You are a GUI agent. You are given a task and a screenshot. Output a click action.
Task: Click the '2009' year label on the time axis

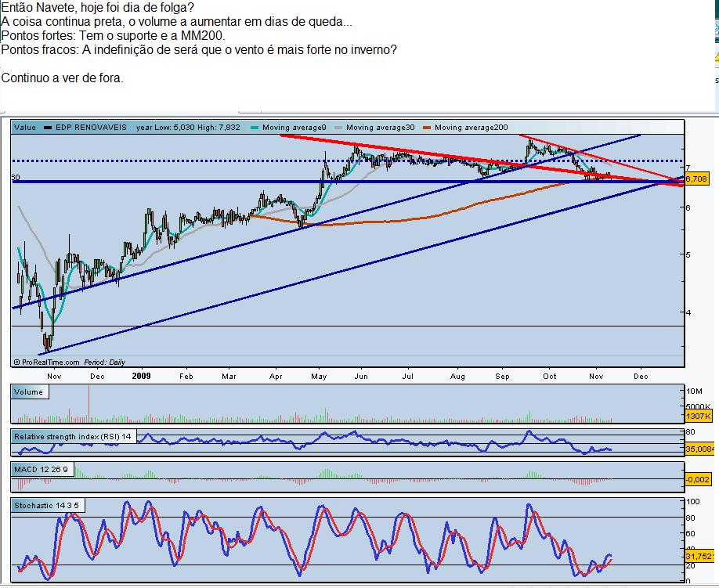tap(141, 376)
